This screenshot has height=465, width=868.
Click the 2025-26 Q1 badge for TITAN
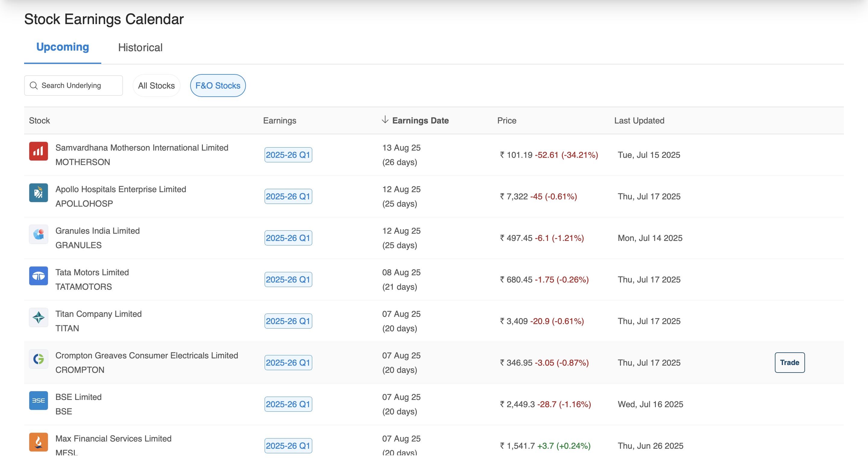click(x=288, y=321)
